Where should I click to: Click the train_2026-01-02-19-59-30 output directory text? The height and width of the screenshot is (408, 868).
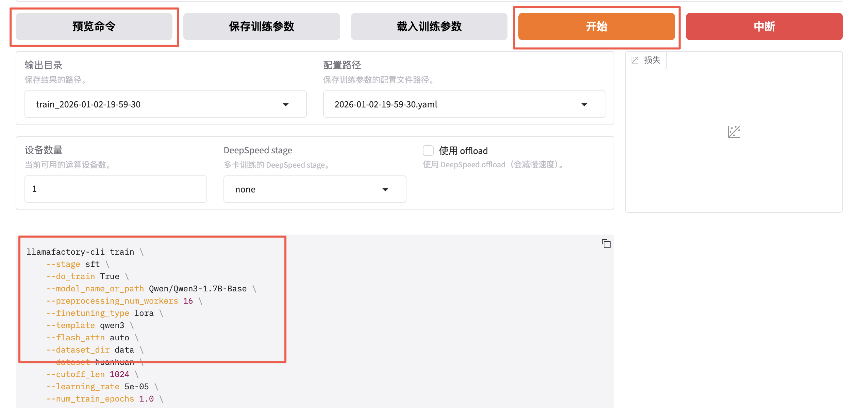(x=88, y=104)
